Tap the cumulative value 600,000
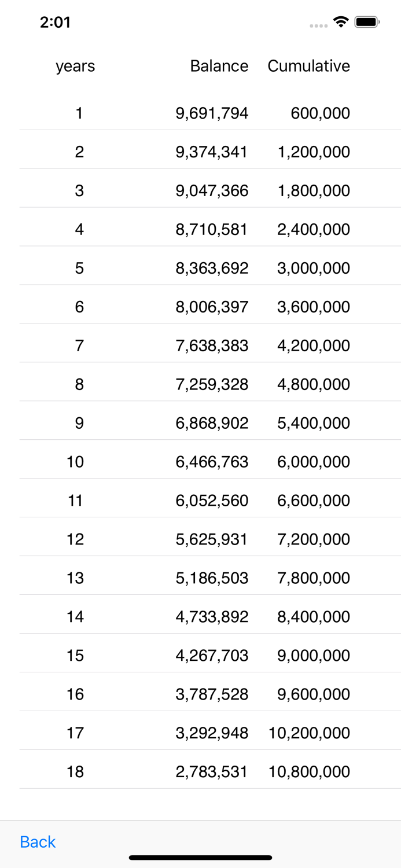401x868 pixels. [321, 113]
